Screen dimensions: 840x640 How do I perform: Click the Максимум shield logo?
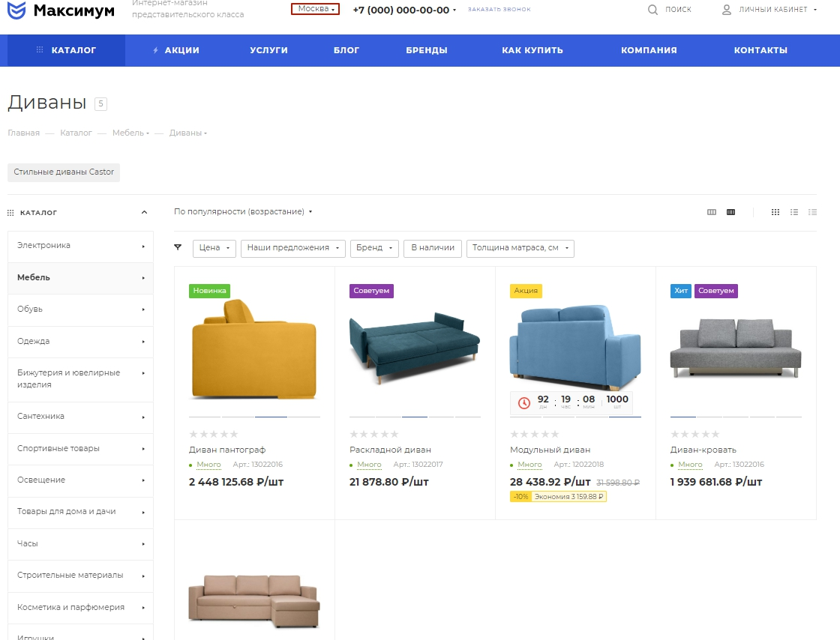16,10
